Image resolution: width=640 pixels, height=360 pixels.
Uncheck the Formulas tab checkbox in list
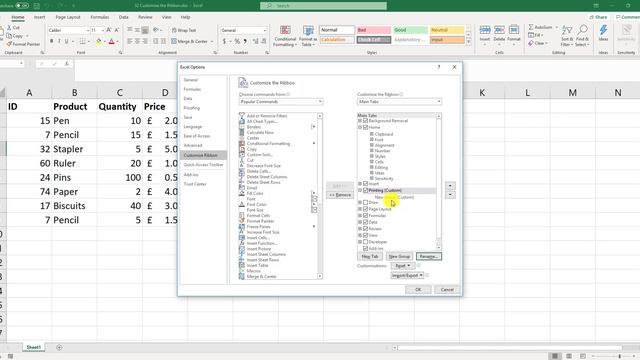pyautogui.click(x=366, y=216)
